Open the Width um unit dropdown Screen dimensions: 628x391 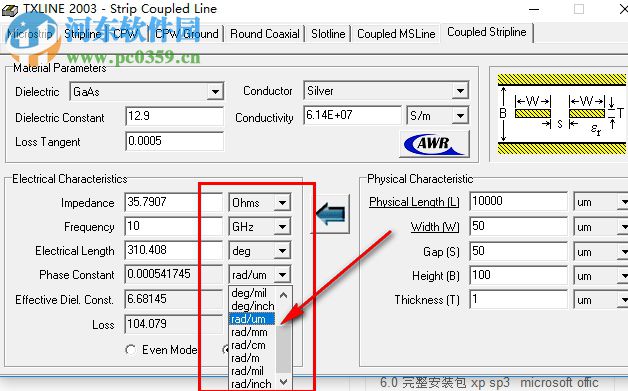623,227
